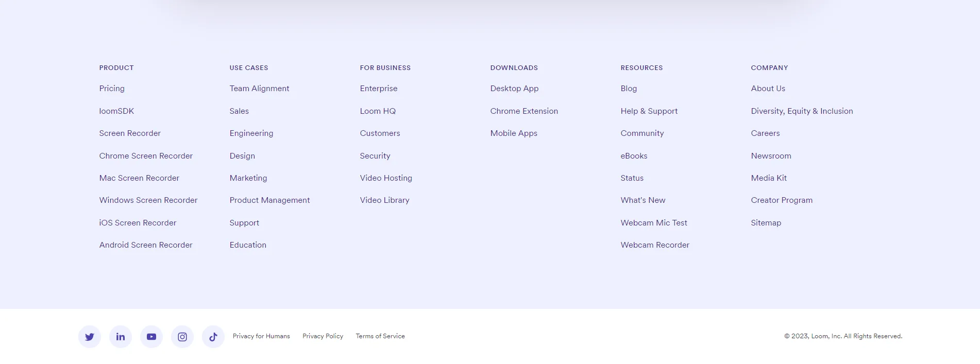This screenshot has height=364, width=980.
Task: Download the Desktop App link
Action: coord(514,89)
